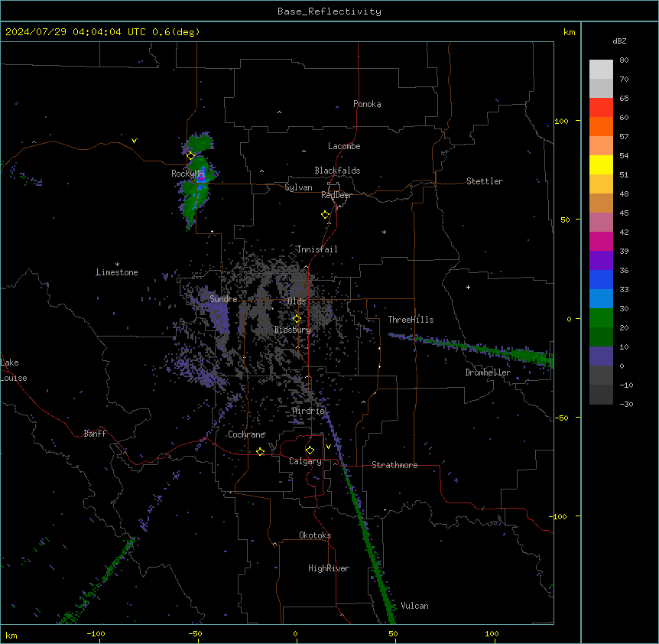The width and height of the screenshot is (659, 644).
Task: Click the white caret marker east of Airdrie
Action: coord(364,402)
